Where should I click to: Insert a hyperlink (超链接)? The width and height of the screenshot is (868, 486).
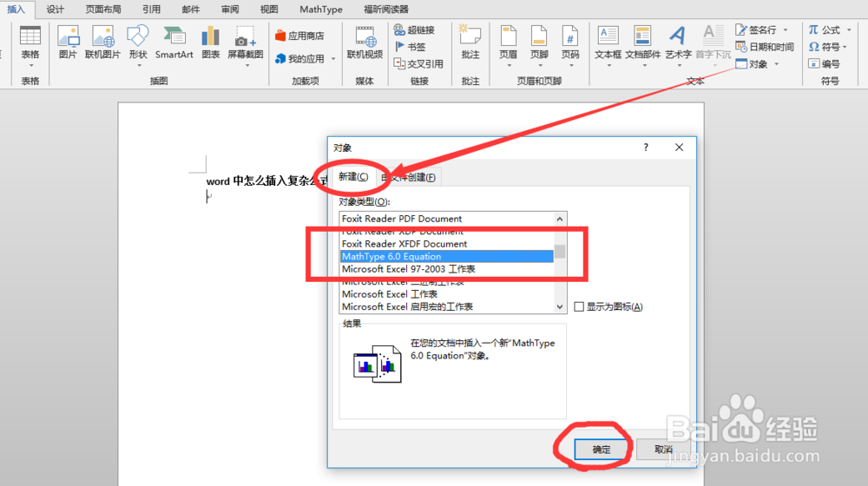tap(414, 30)
